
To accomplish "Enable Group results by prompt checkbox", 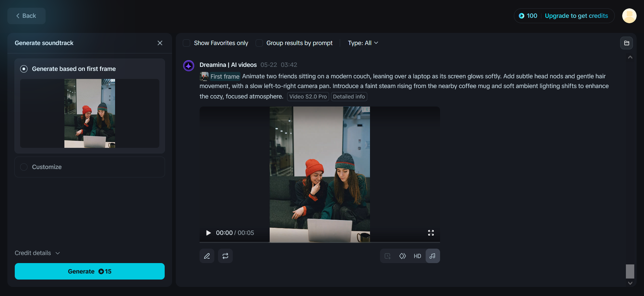I will (x=259, y=43).
